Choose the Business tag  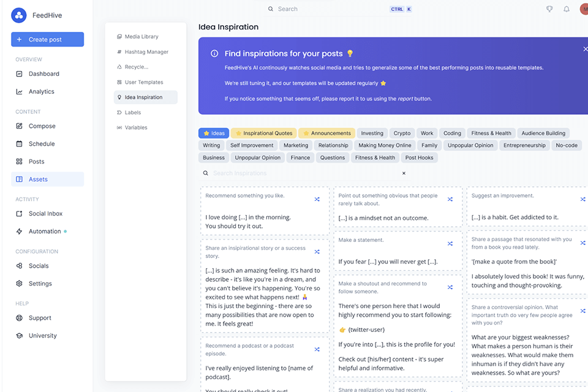click(214, 157)
